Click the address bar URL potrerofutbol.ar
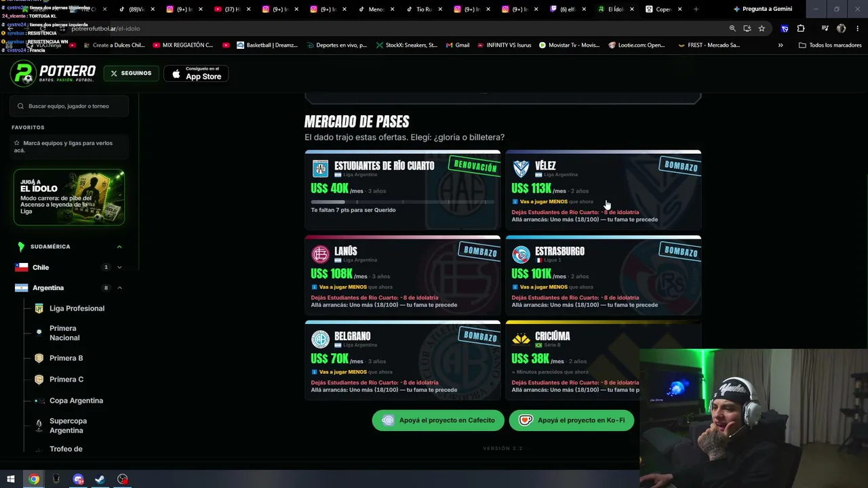 [x=105, y=28]
